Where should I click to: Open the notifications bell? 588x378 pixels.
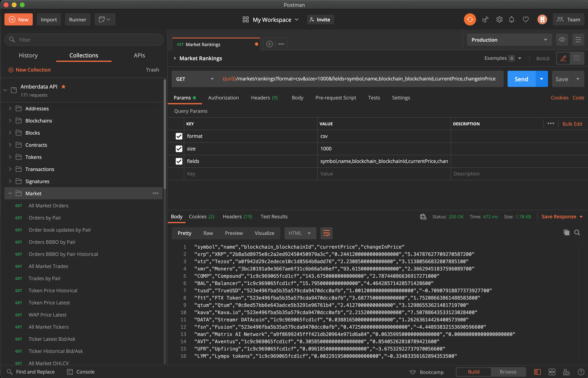coord(511,20)
